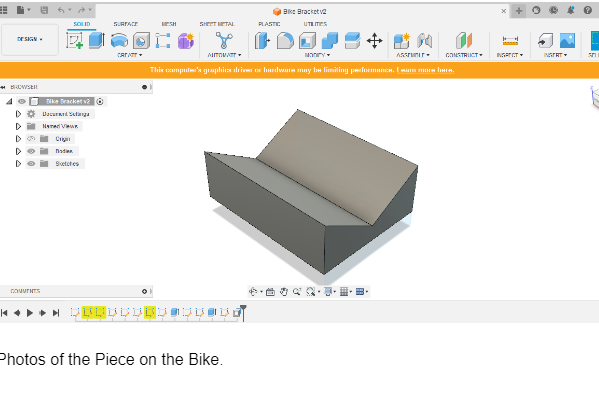Open the CREATE dropdown menu
Screen dimensions: 599x398
(130, 55)
